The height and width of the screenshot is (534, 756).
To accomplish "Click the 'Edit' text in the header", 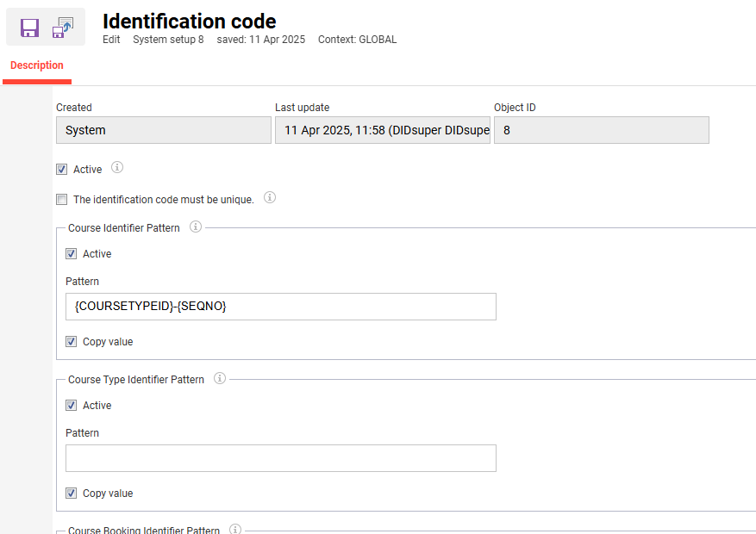I will [111, 40].
